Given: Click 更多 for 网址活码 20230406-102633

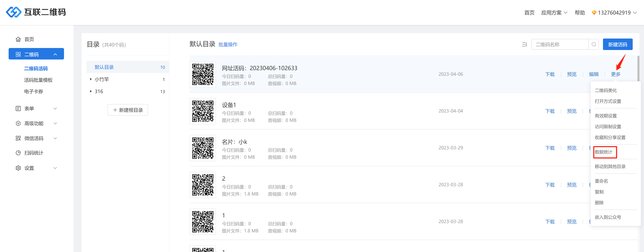Looking at the screenshot, I should [615, 74].
